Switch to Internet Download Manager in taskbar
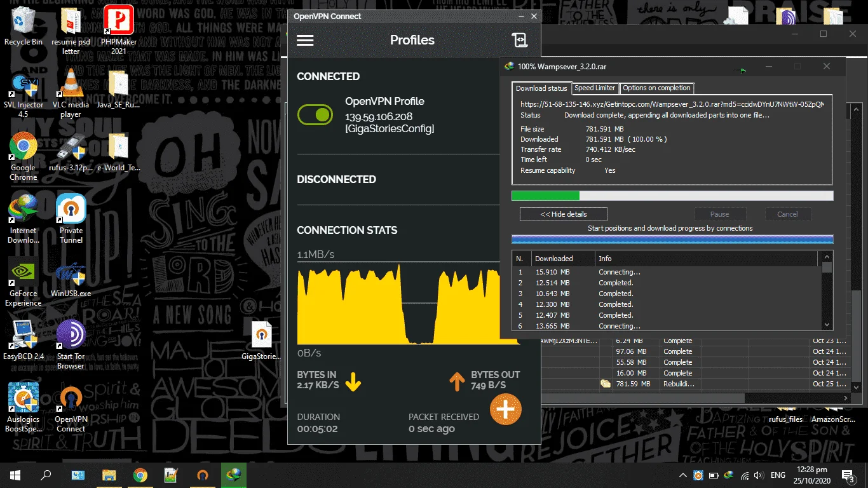 pos(233,475)
